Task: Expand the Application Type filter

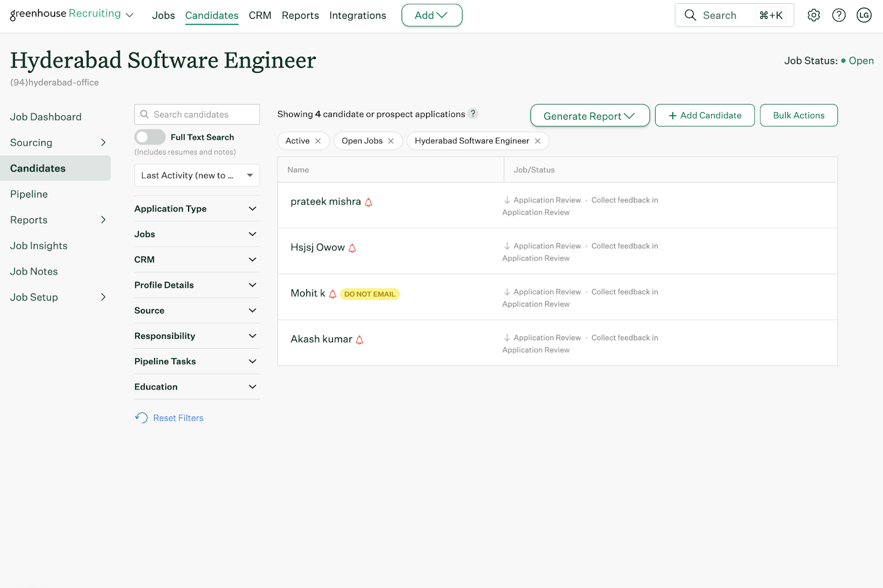Action: (x=196, y=209)
